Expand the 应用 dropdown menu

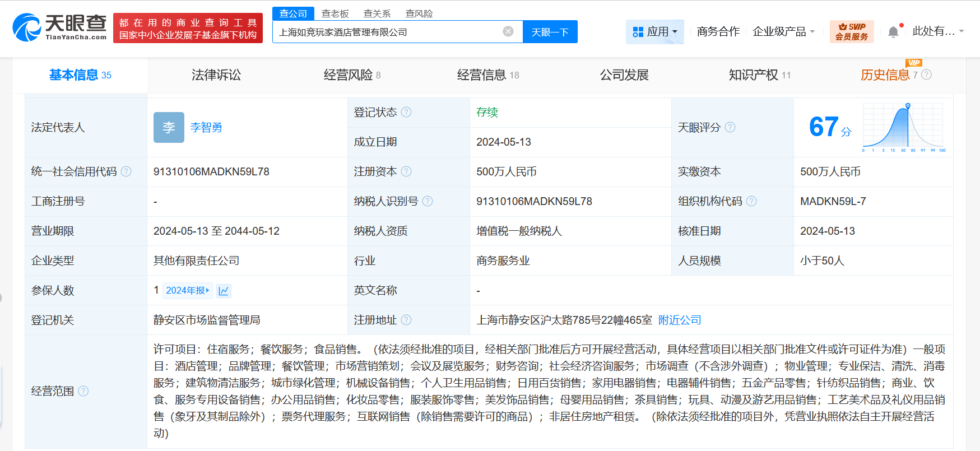pos(654,32)
